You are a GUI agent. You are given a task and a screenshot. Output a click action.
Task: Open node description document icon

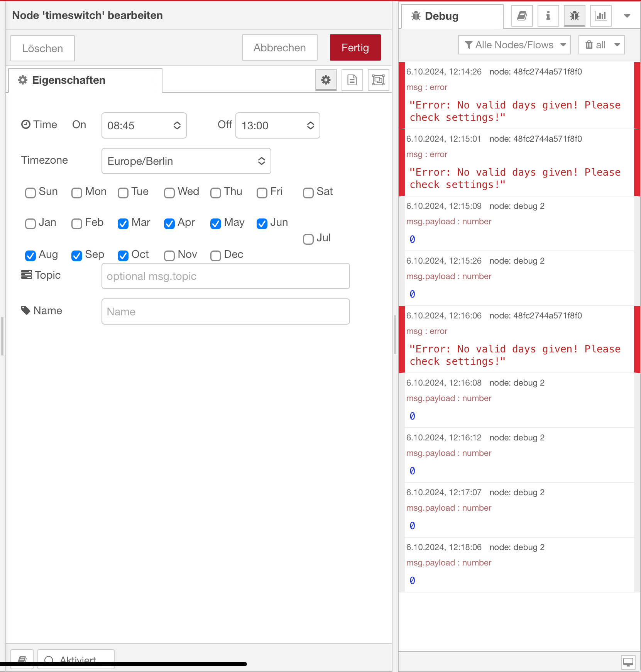coord(352,80)
